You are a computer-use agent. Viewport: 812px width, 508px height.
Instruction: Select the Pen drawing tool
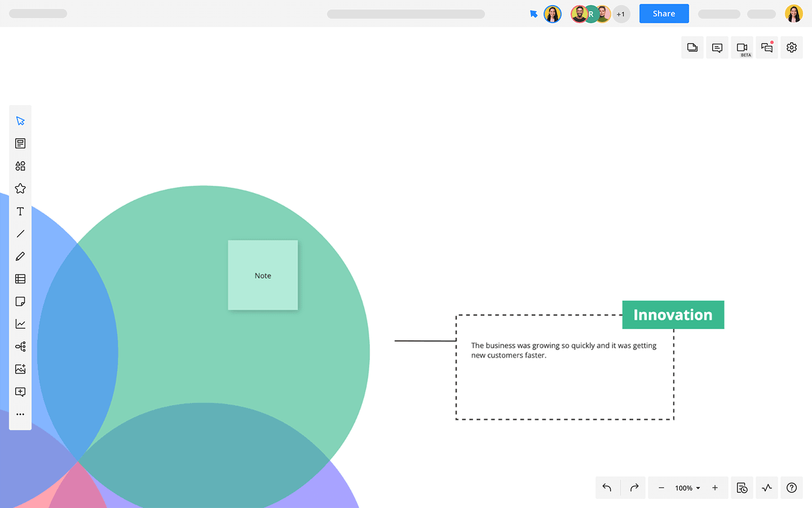tap(20, 256)
